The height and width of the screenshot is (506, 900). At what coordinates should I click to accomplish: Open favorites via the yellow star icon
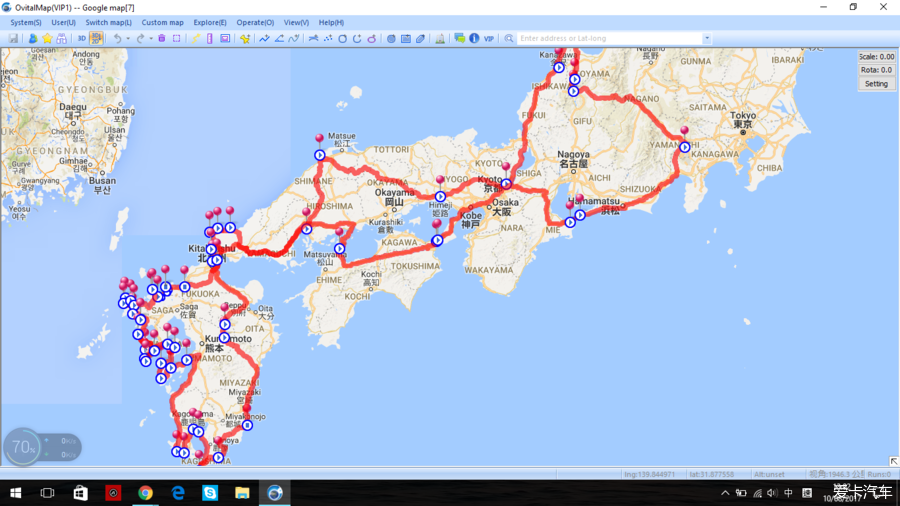coord(47,38)
